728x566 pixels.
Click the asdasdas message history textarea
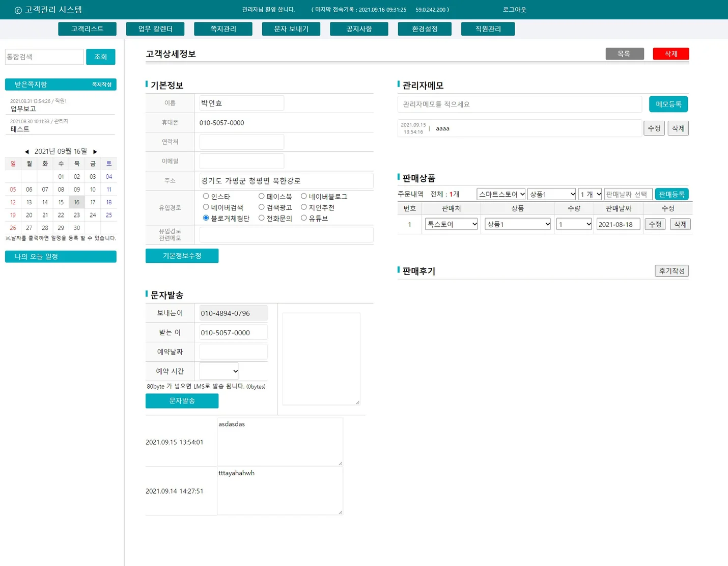(x=280, y=442)
